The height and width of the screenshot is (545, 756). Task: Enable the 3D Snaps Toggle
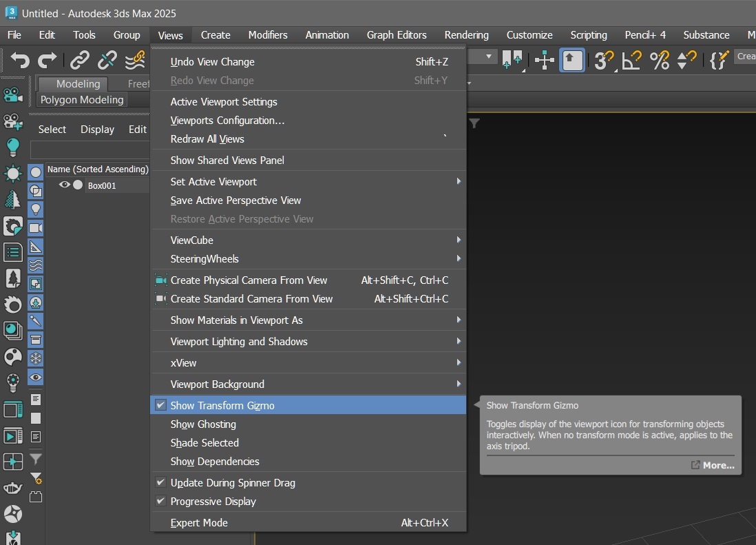click(604, 61)
